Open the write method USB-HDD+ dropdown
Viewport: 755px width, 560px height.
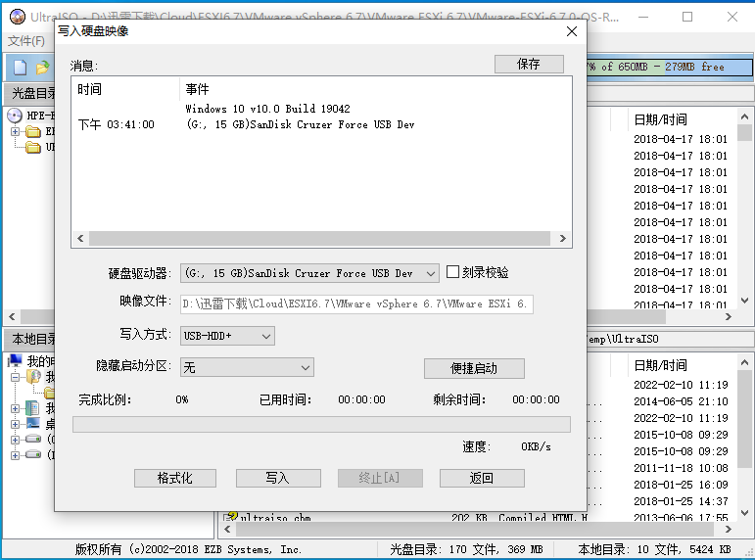[265, 336]
